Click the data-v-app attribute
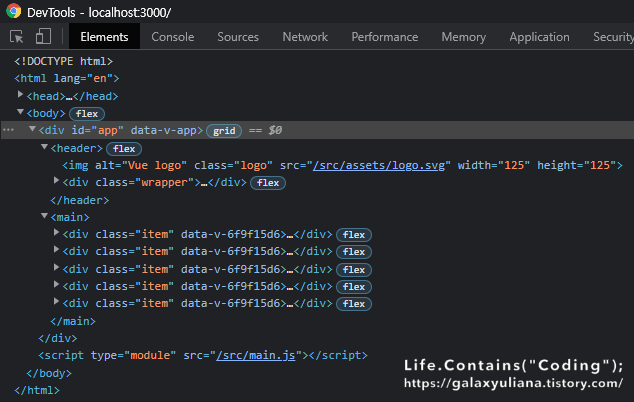The height and width of the screenshot is (402, 634). pos(163,130)
